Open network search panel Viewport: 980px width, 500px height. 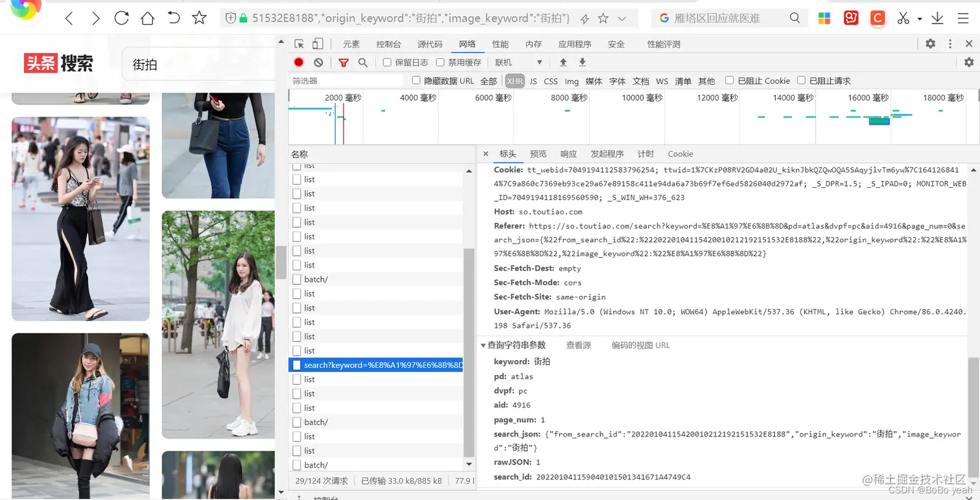[x=363, y=62]
